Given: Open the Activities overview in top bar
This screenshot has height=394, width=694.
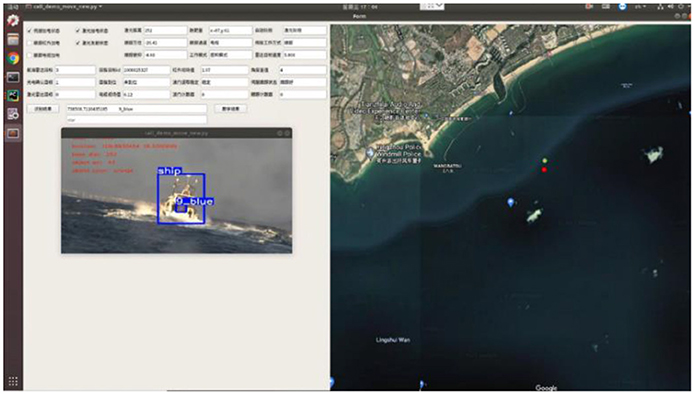Looking at the screenshot, I should pos(13,7).
